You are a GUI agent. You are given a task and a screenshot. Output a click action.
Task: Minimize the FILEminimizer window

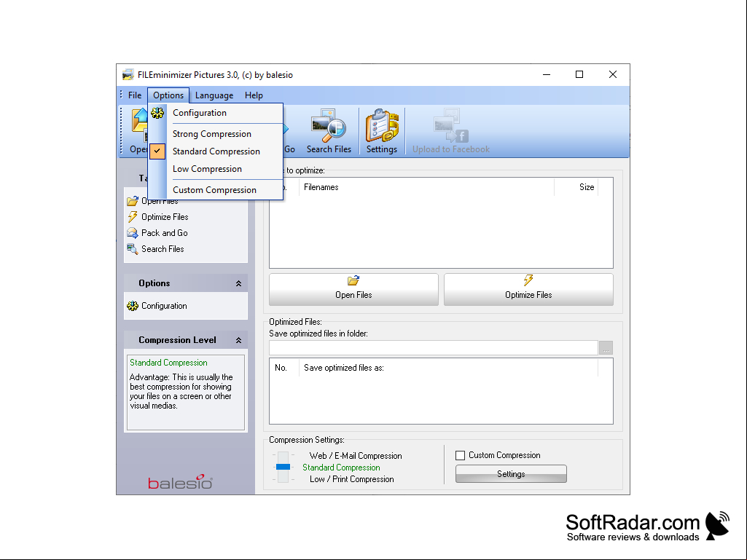pos(547,75)
